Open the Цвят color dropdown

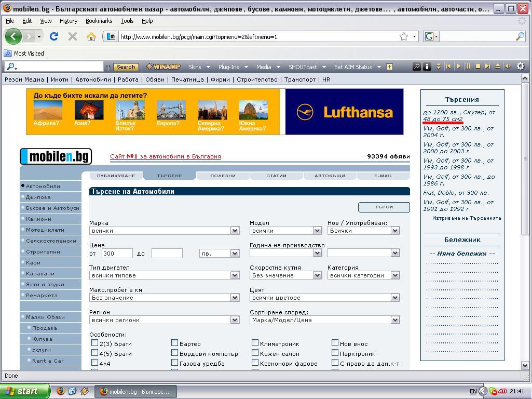(325, 298)
